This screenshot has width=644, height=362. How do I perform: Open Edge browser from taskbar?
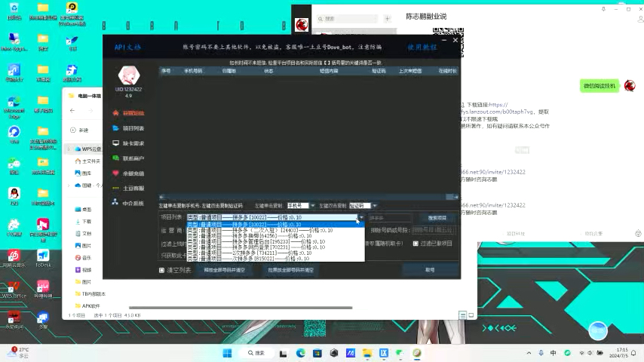coord(301,353)
